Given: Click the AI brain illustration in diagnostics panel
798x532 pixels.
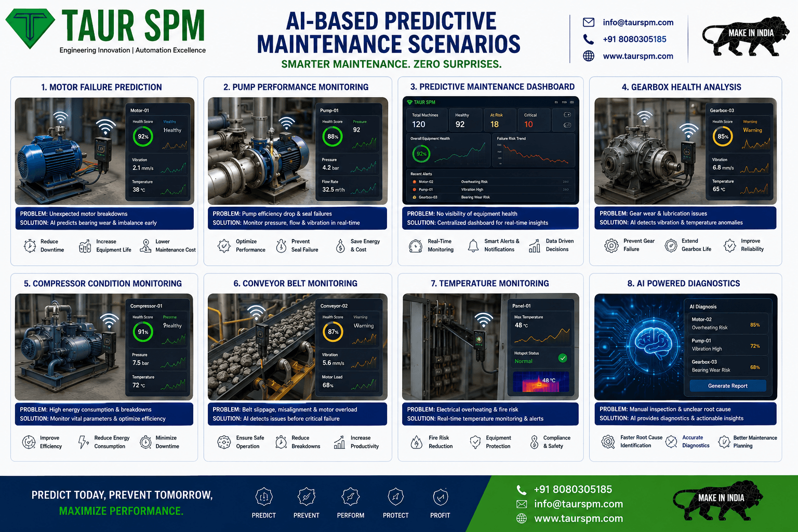Looking at the screenshot, I should 654,344.
